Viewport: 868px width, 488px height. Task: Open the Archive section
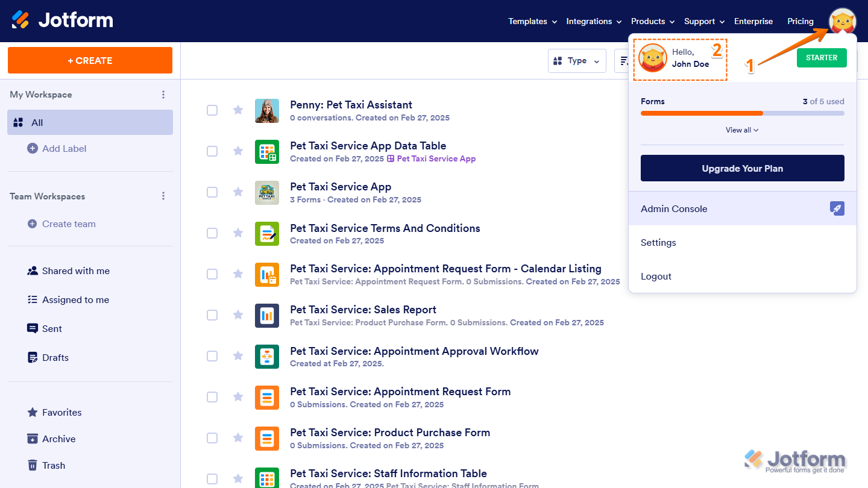(58, 439)
